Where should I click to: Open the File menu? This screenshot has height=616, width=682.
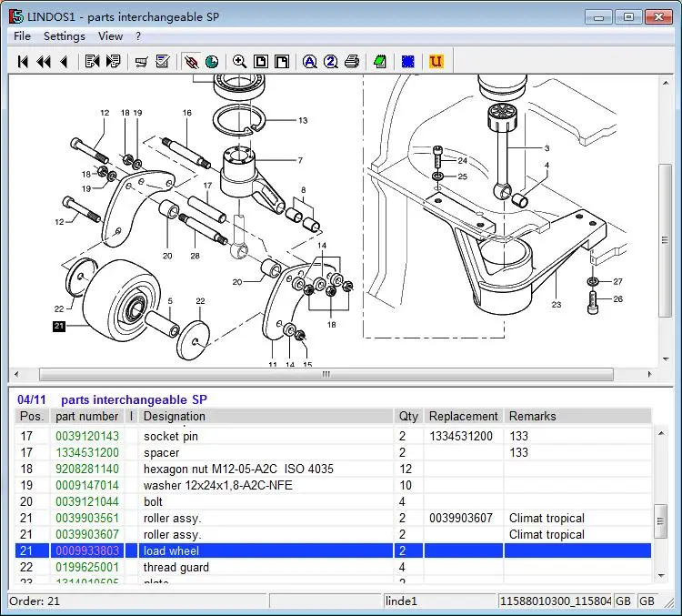point(22,36)
